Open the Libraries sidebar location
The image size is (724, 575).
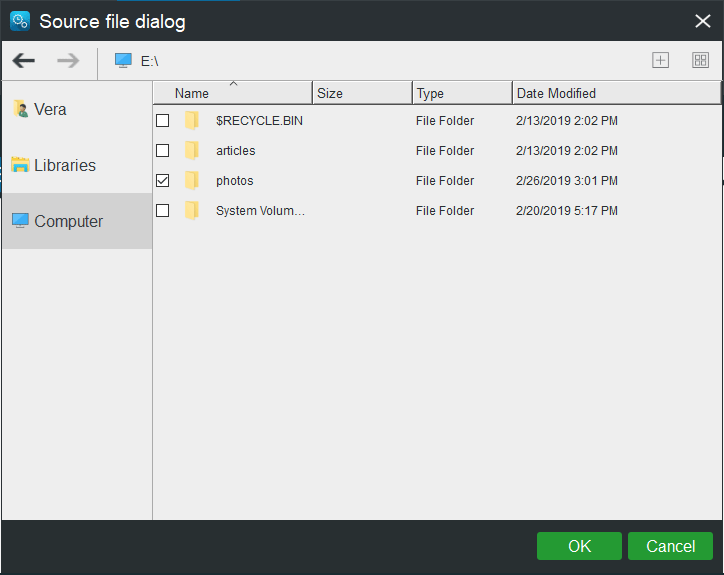tap(77, 165)
